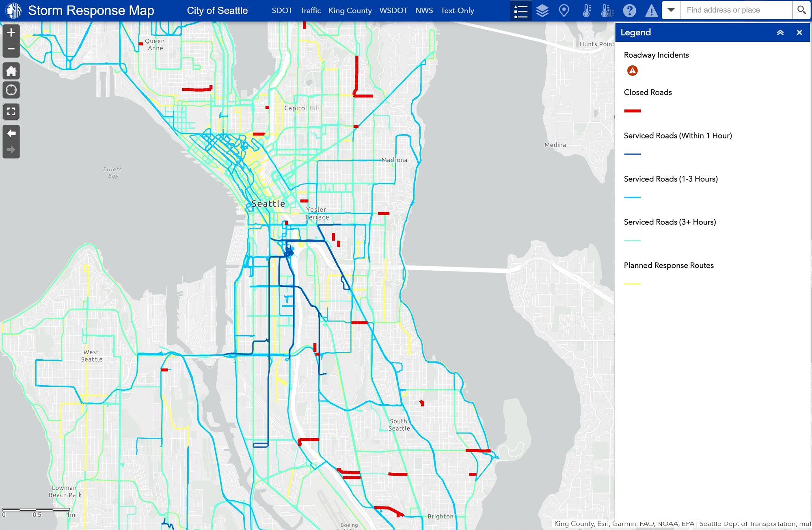Expand the search source dropdown arrow
Screen dimensions: 812x530
(x=671, y=10)
